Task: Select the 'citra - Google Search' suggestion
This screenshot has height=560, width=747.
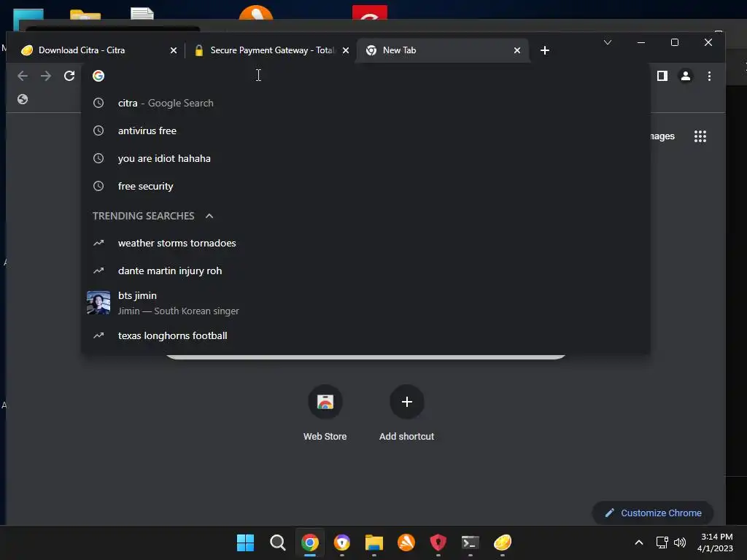Action: 365,103
